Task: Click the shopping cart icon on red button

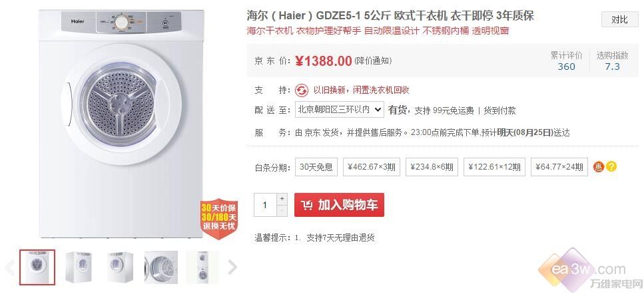Action: pos(306,205)
